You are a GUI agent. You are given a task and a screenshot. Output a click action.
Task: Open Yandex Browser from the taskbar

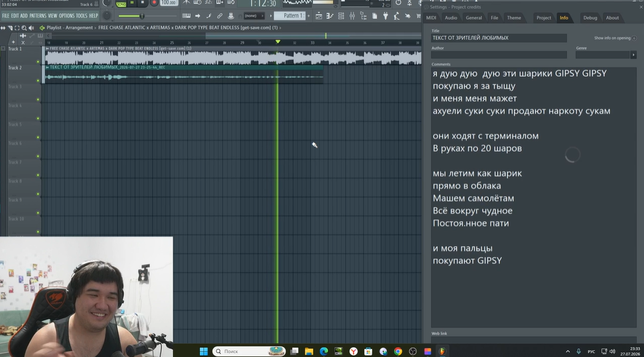point(353,351)
